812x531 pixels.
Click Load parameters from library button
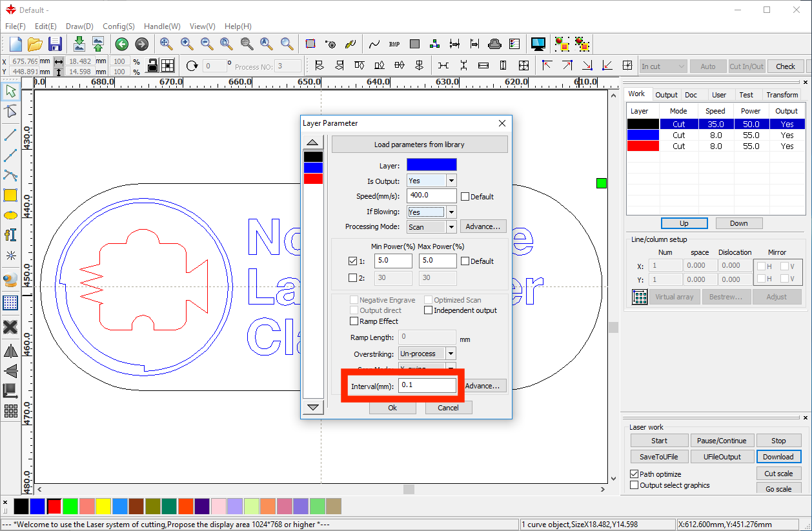click(x=419, y=145)
